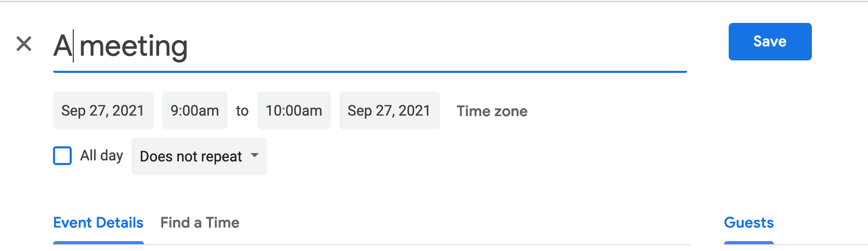
Task: Open the Guests tab
Action: [748, 223]
